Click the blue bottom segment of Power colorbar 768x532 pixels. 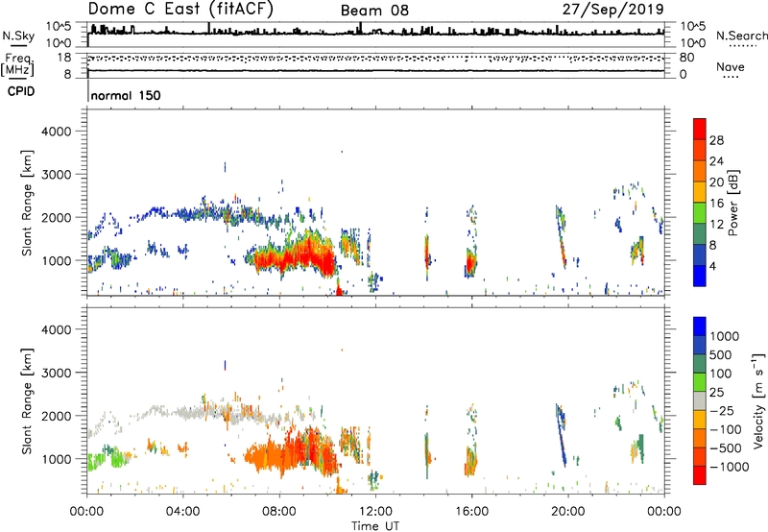pyautogui.click(x=700, y=276)
